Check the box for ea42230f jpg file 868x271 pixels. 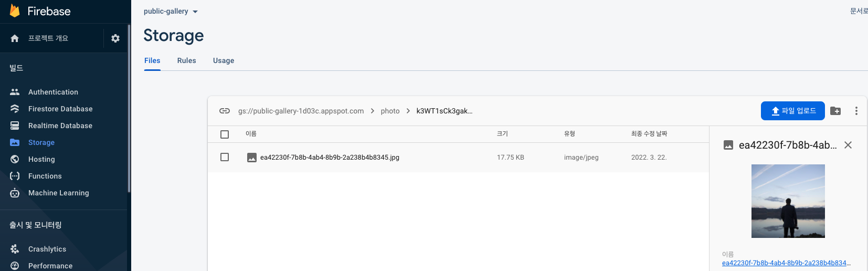pos(225,157)
